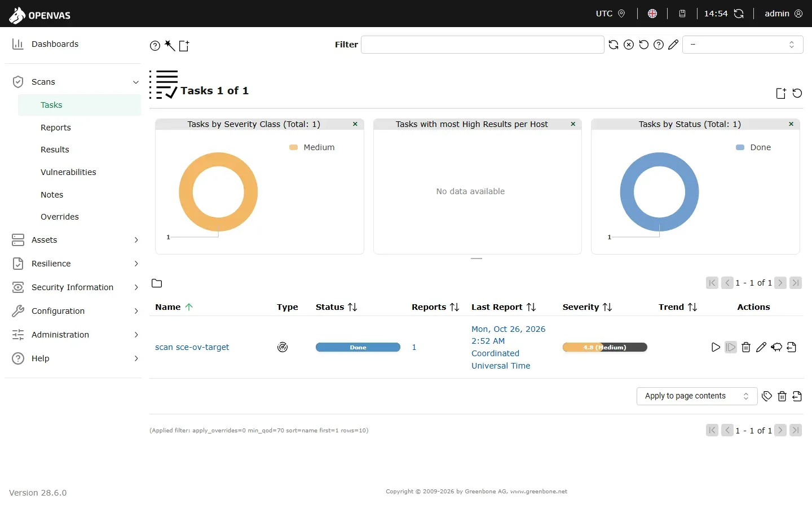Image resolution: width=812 pixels, height=508 pixels.
Task: Open the Apply to page contents dropdown
Action: 697,396
